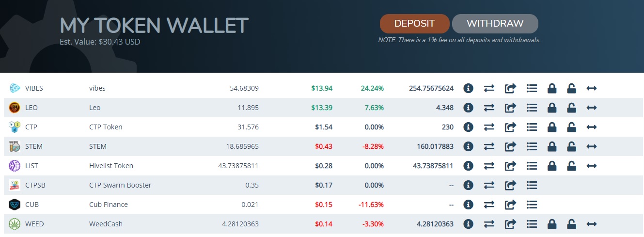Send WEED using the share icon

(x=510, y=224)
